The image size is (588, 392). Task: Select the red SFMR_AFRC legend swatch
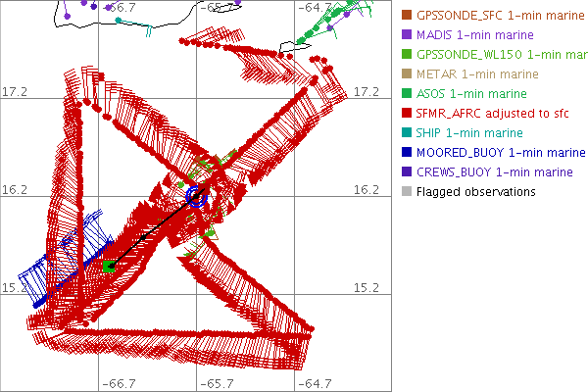406,113
